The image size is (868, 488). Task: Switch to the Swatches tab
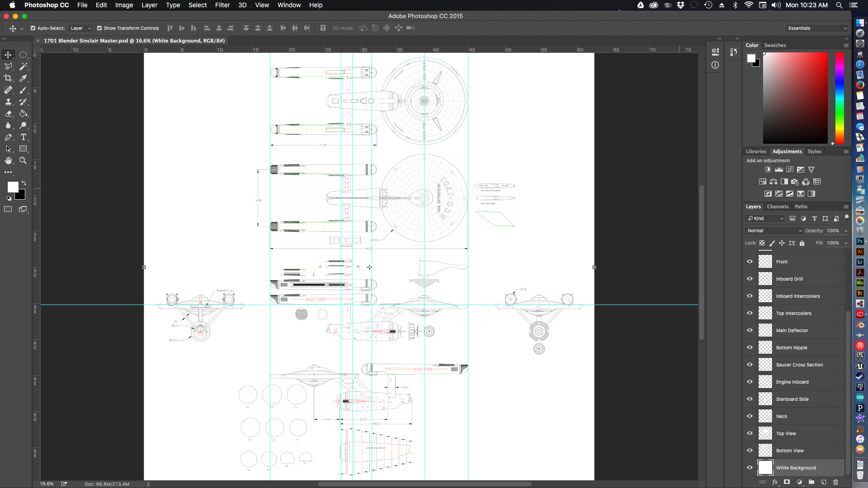point(775,45)
